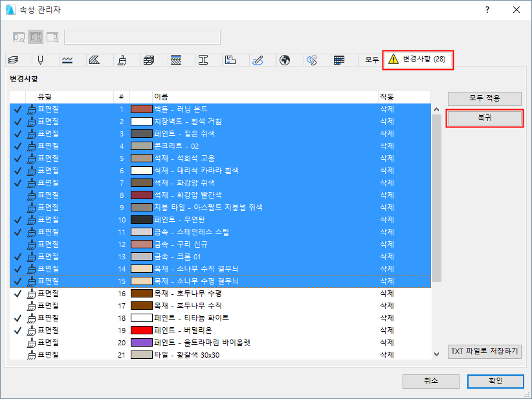Open the Line Types tab icon
532x399 pixels.
[67, 60]
